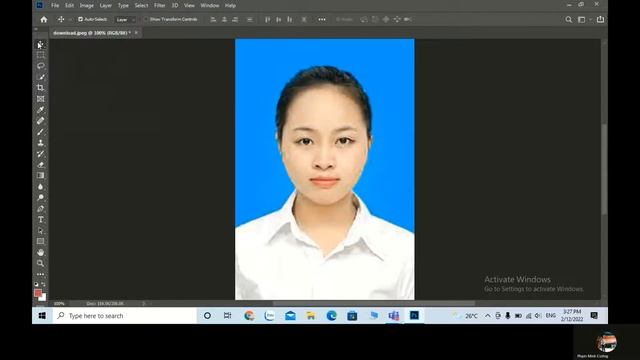640x360 pixels.
Task: Close the download.jpeg document tab
Action: point(136,33)
